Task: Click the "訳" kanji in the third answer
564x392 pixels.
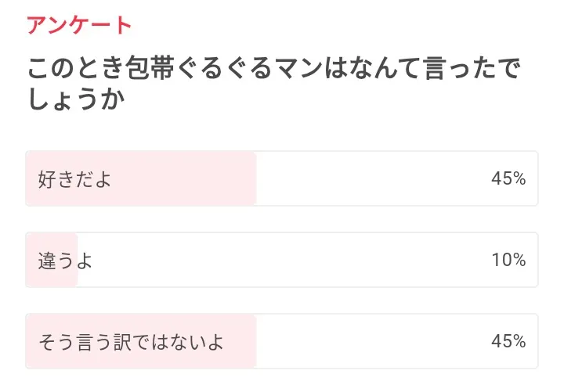Action: pyautogui.click(x=121, y=342)
